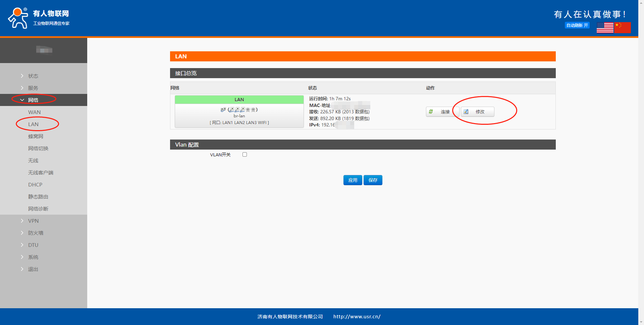Expand the 状态 menu section
The height and width of the screenshot is (325, 644).
(x=33, y=76)
